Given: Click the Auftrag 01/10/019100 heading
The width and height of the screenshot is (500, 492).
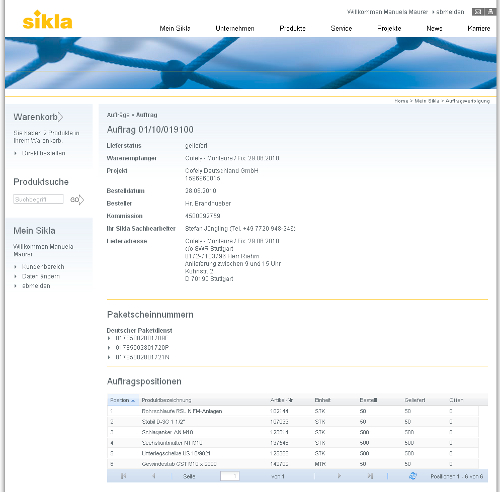Looking at the screenshot, I should click(150, 130).
